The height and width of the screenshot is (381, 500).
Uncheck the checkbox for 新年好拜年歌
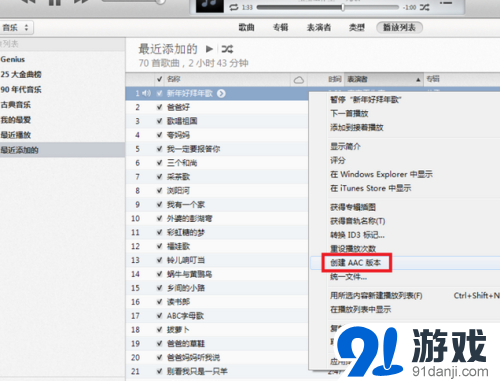(160, 93)
